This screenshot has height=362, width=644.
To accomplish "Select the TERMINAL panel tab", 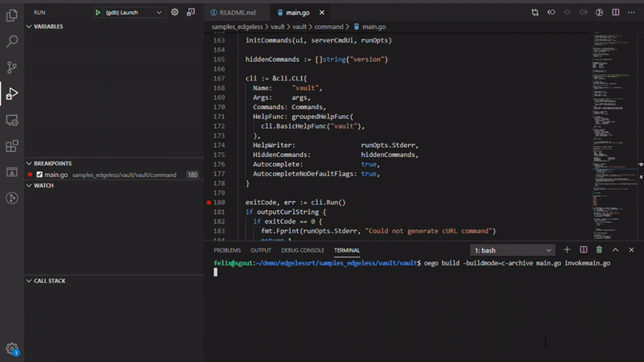I will click(347, 250).
